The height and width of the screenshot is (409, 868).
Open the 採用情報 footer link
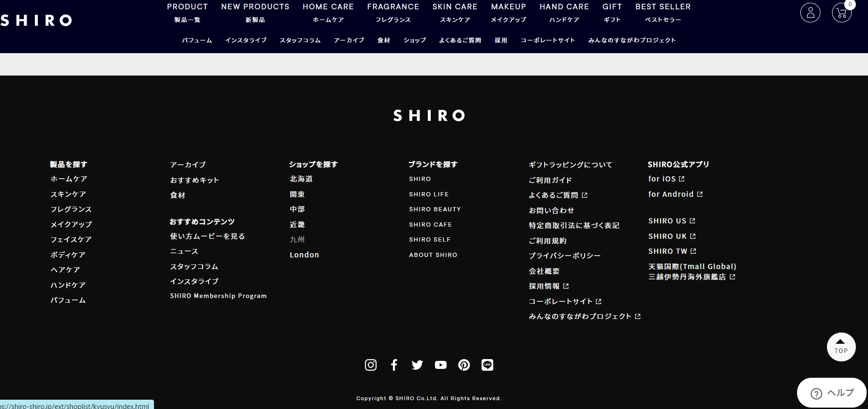click(x=549, y=286)
